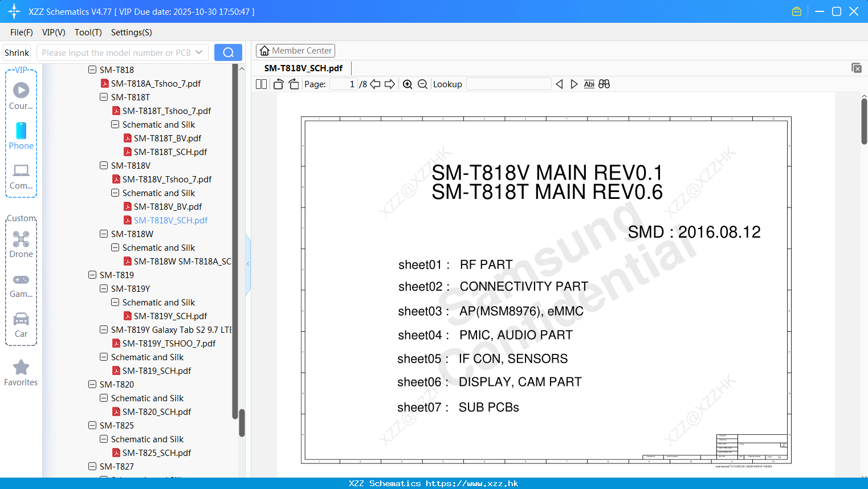Click the binoculars search icon
This screenshot has height=489, width=868.
[604, 84]
